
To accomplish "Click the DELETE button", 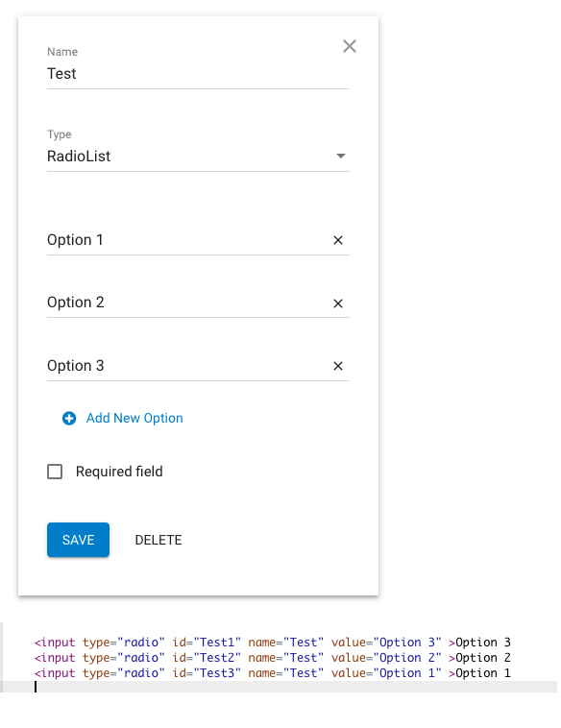I will pos(159,540).
